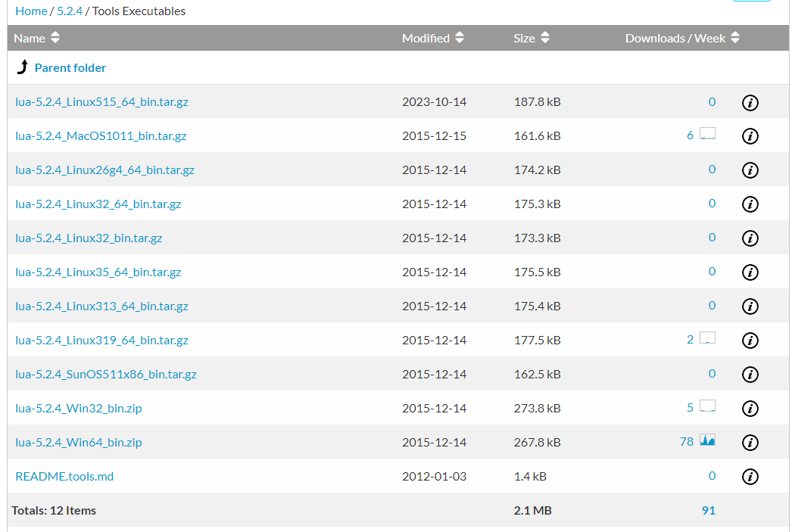Select the 162.5 kB size cell
Screen dimensions: 792x532
coord(538,375)
